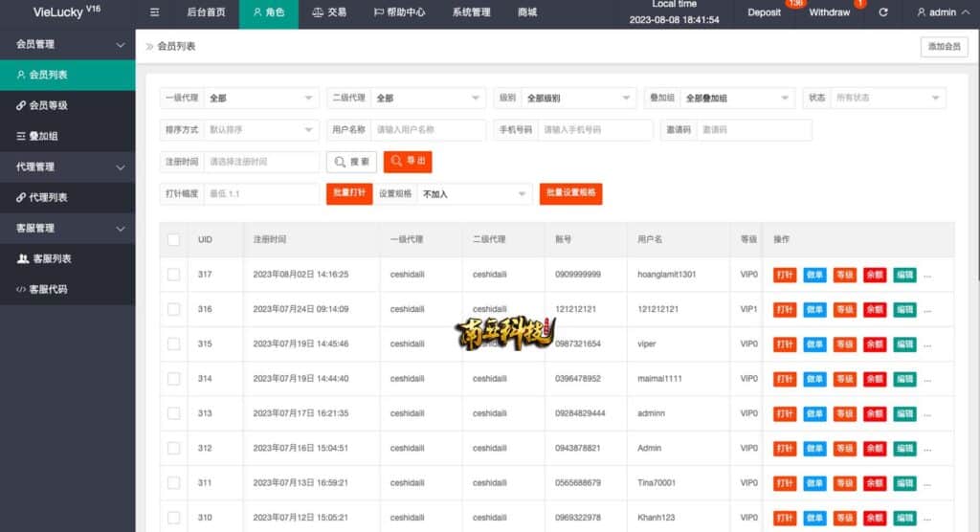Select 会员列表 in the sidebar

[x=68, y=75]
